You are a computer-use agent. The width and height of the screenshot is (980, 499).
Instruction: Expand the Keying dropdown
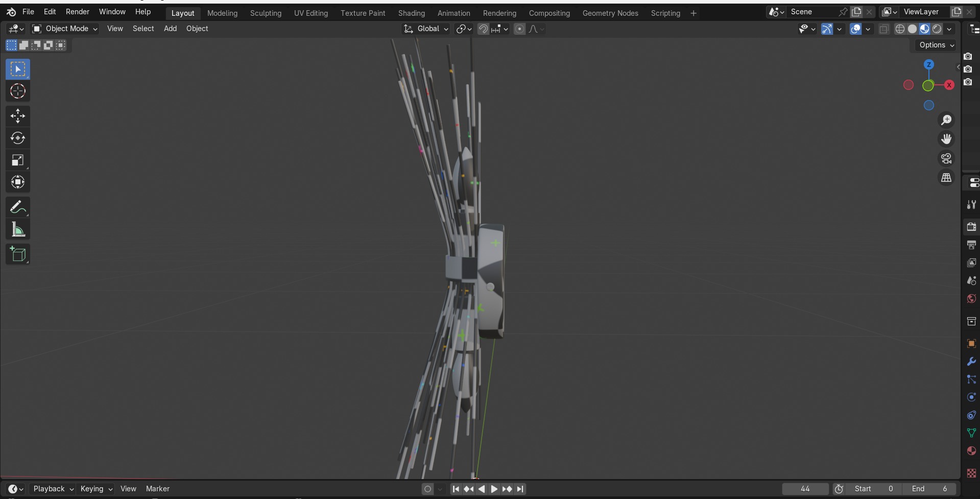point(96,489)
